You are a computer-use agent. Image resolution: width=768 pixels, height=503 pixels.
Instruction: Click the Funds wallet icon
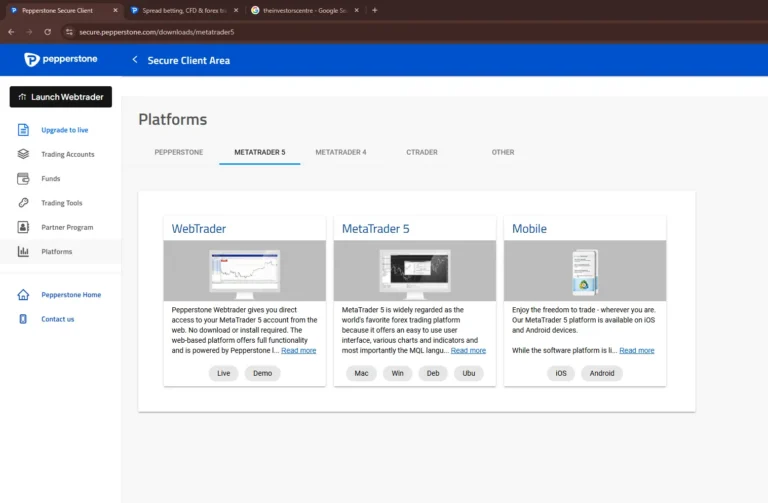(x=23, y=179)
